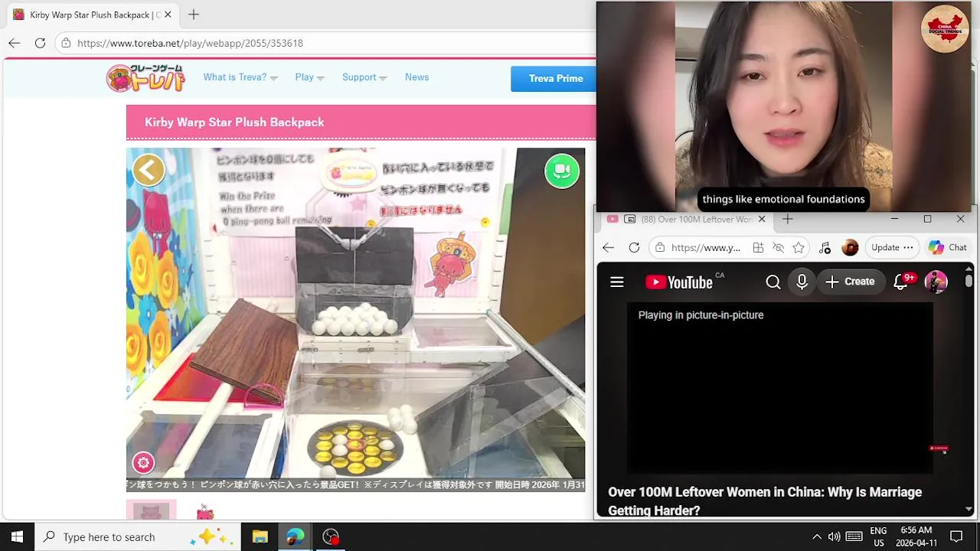Open the media control music note icon
980x551 pixels.
pyautogui.click(x=825, y=247)
